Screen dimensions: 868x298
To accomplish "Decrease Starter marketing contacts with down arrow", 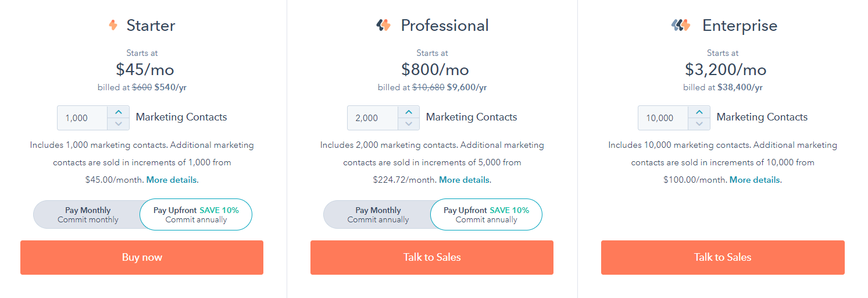I will click(119, 124).
